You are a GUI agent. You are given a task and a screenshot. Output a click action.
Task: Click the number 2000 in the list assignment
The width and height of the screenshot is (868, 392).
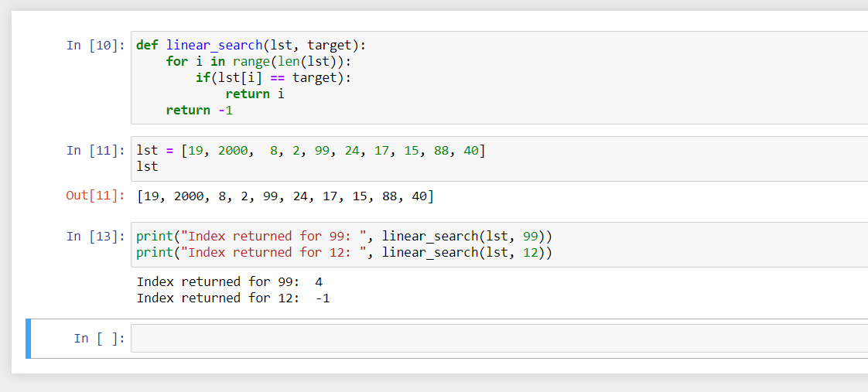click(x=233, y=151)
